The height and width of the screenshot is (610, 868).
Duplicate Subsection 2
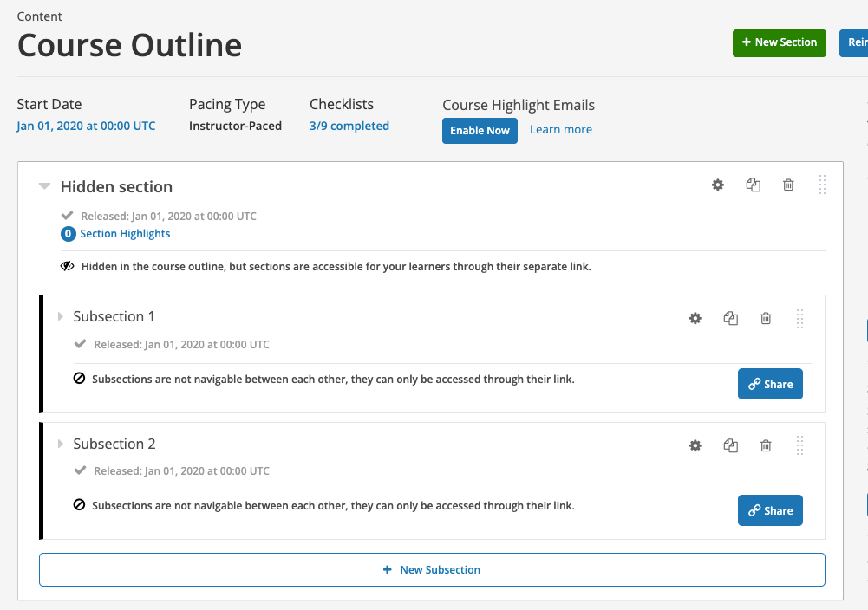click(731, 445)
